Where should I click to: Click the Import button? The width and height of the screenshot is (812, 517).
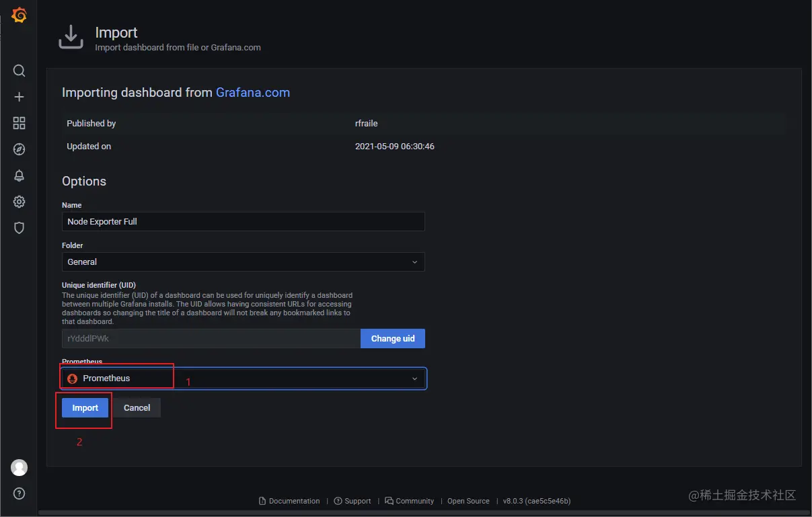click(x=85, y=407)
